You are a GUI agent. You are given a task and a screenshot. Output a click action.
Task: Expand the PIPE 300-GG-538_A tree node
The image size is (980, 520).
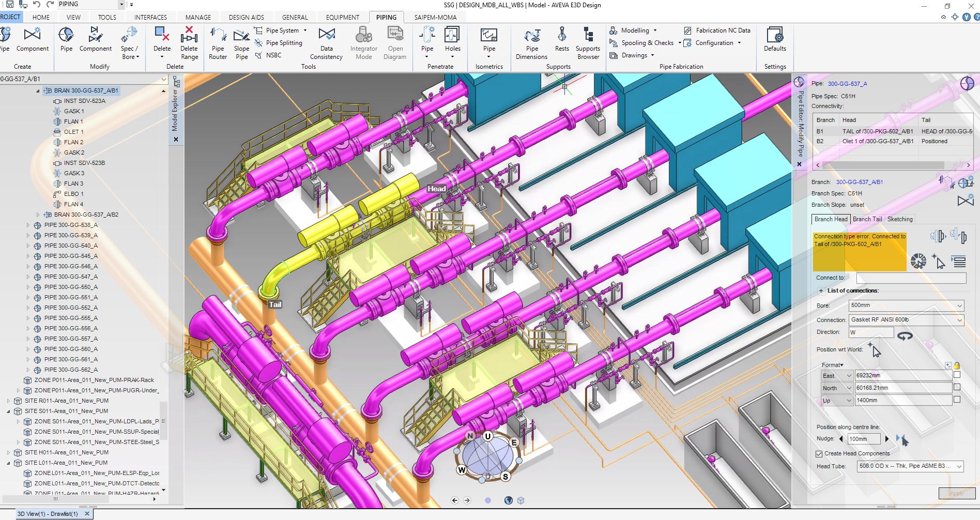[28, 225]
